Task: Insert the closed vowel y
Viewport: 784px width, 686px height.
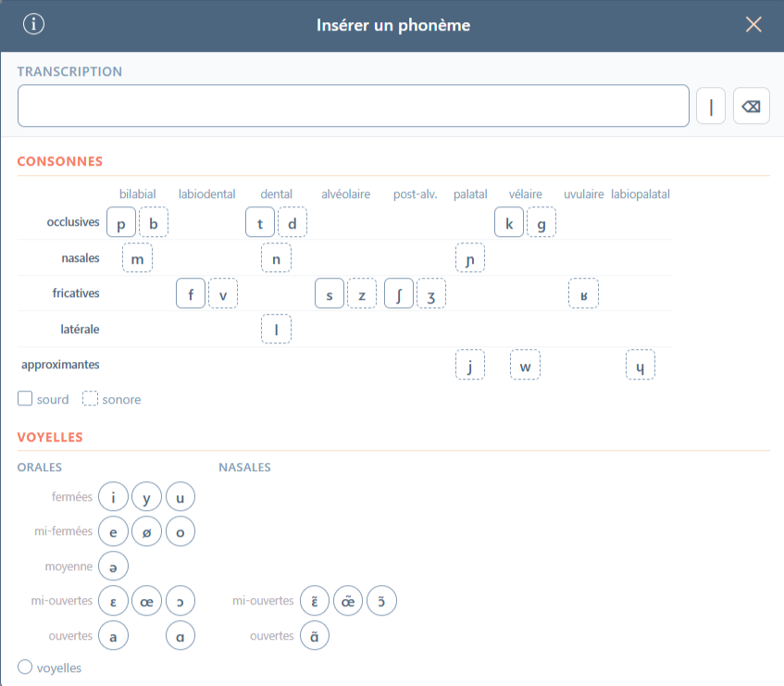Action: click(146, 496)
